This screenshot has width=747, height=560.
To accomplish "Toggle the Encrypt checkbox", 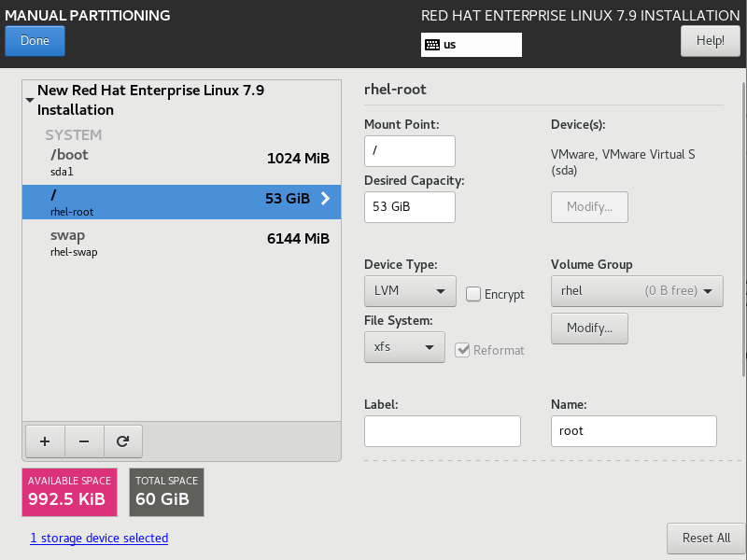I will [473, 294].
